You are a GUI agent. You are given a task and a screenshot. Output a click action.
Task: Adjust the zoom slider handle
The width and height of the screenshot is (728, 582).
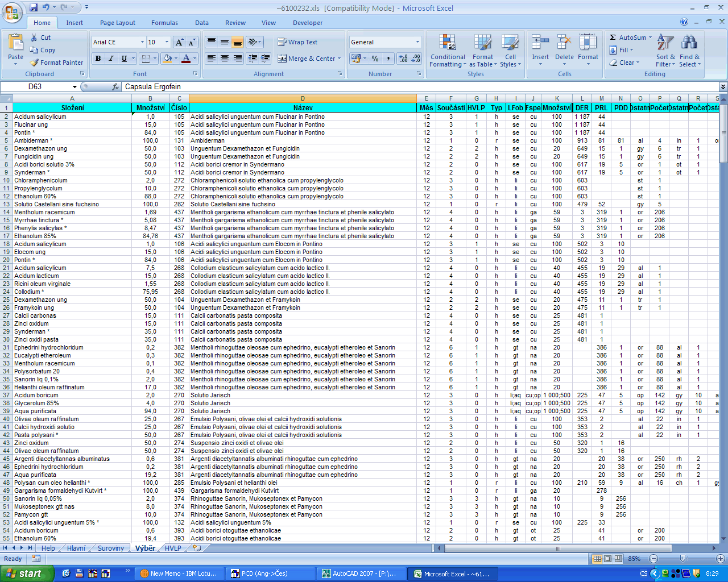[682, 559]
